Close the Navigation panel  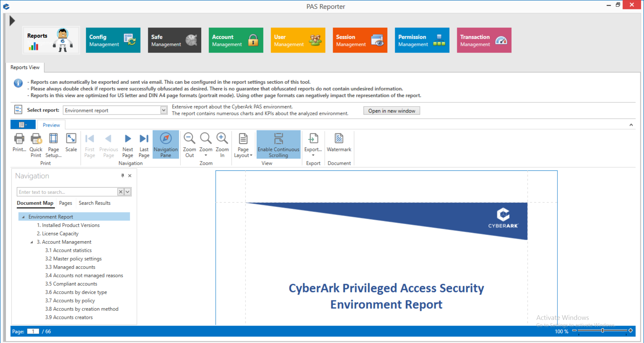[130, 176]
